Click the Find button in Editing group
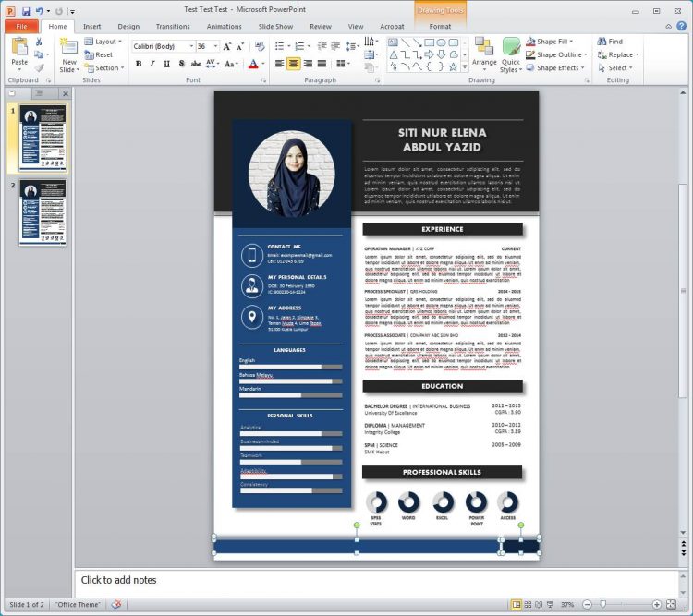The width and height of the screenshot is (693, 616). tap(610, 42)
